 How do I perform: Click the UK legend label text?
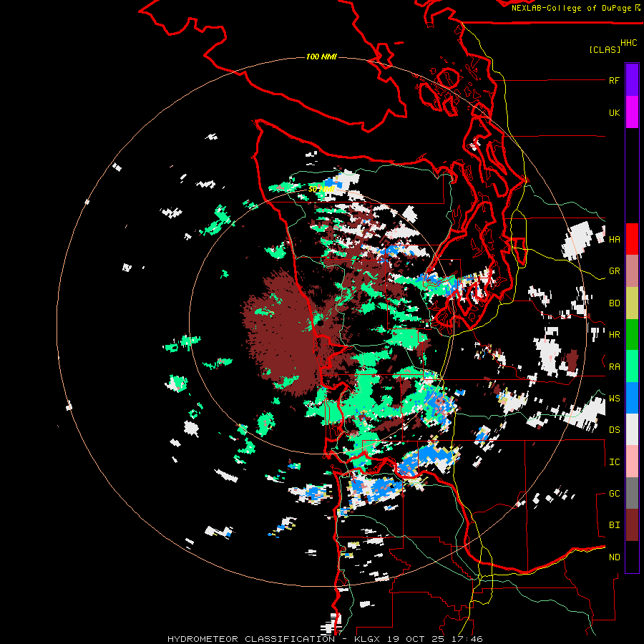(614, 112)
